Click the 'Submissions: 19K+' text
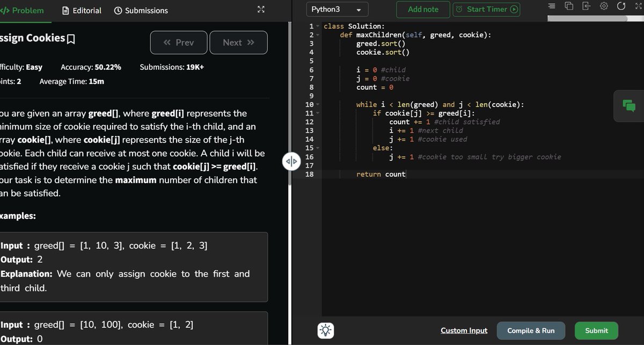This screenshot has width=644, height=345. pyautogui.click(x=172, y=67)
